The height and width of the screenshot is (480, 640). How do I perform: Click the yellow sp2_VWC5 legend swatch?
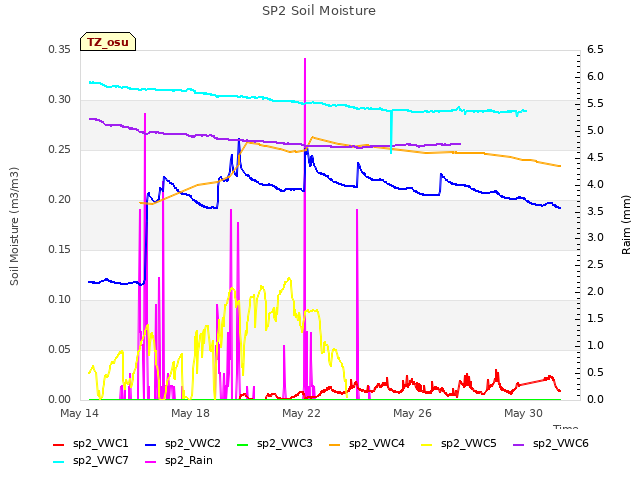(427, 445)
